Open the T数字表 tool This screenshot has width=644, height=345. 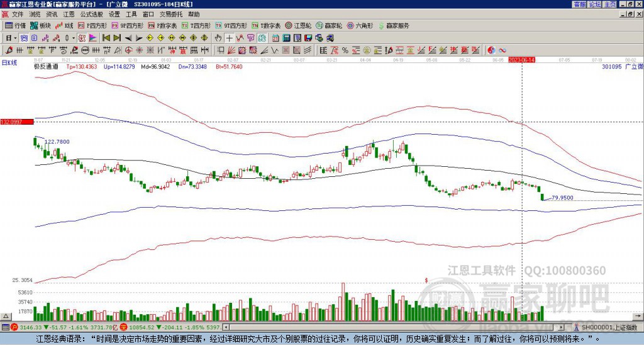coord(266,25)
